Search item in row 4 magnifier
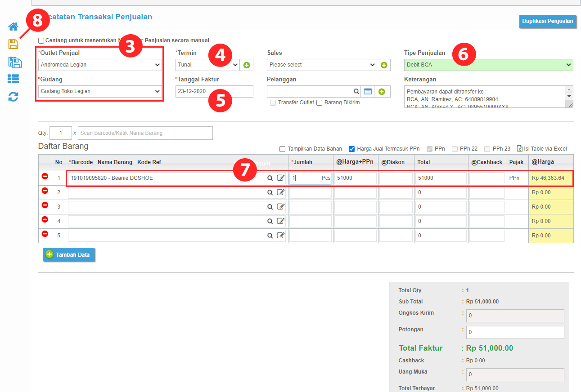The image size is (581, 392). (x=270, y=221)
